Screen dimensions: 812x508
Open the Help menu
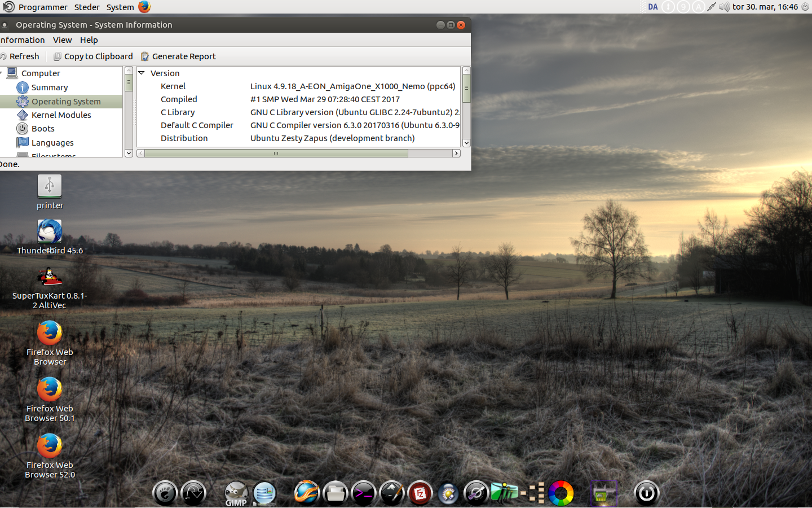tap(89, 40)
